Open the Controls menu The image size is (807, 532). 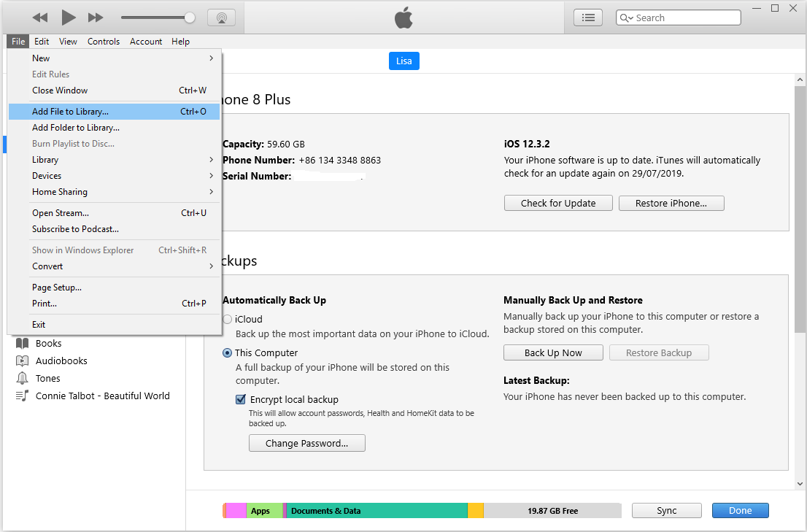[104, 41]
